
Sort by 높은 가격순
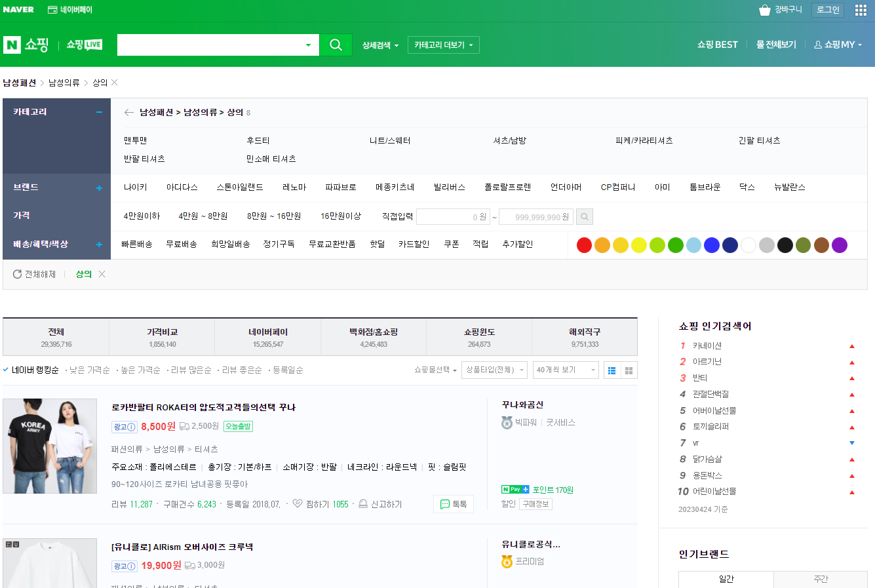[140, 370]
